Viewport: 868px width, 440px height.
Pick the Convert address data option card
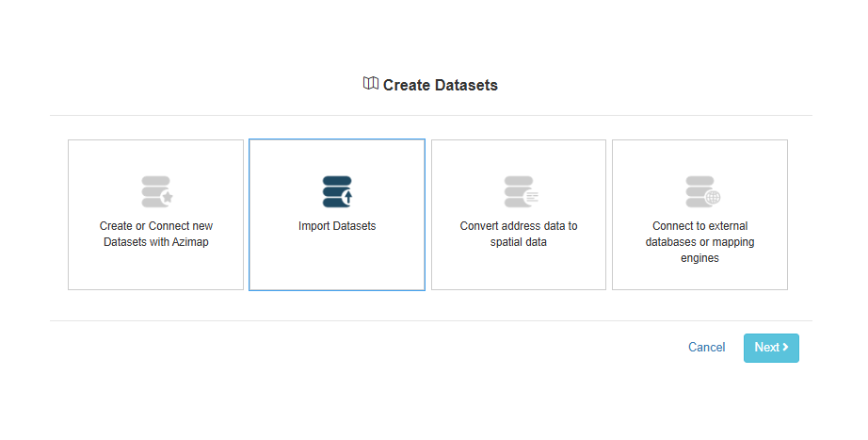(x=519, y=215)
